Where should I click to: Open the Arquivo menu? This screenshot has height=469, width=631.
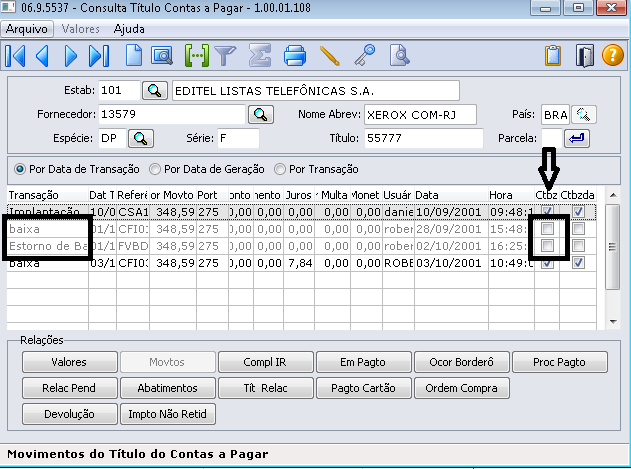[x=27, y=29]
